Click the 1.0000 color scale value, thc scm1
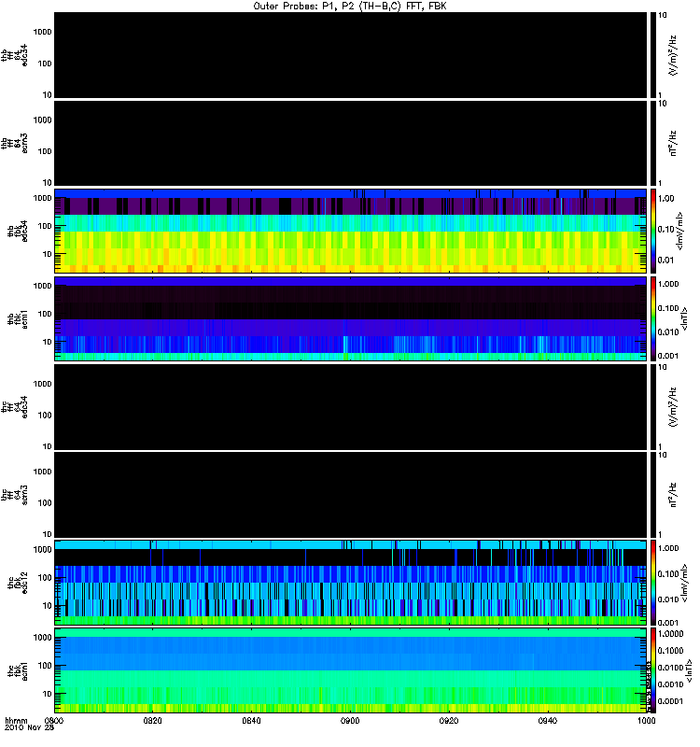The height and width of the screenshot is (747, 700). [x=670, y=634]
